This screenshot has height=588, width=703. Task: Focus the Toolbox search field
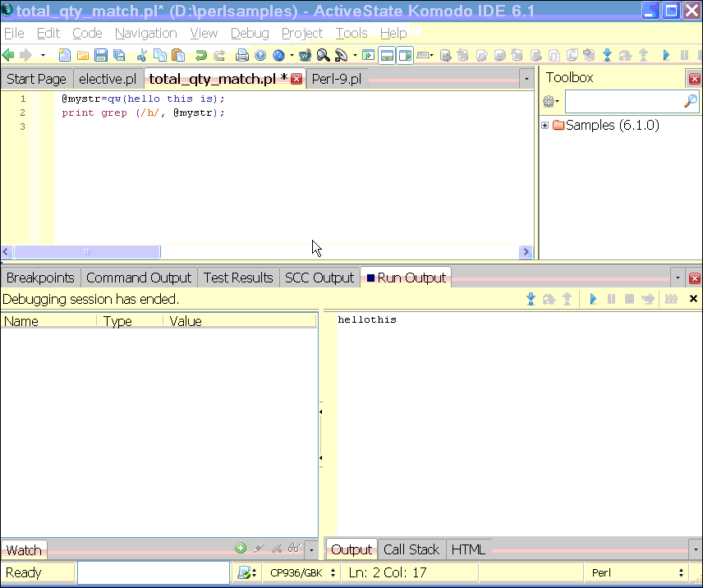[624, 102]
